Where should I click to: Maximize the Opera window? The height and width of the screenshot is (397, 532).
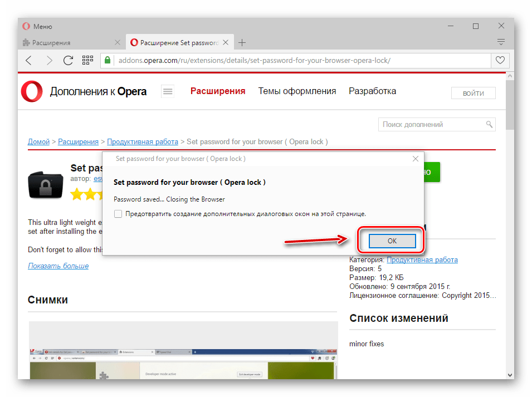(x=476, y=26)
